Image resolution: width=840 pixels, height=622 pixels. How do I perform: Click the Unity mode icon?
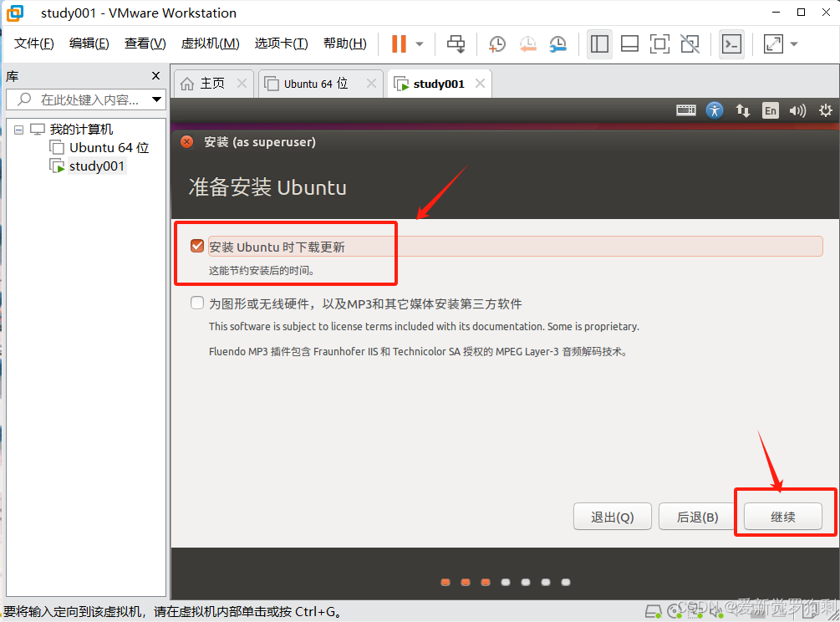pos(690,44)
